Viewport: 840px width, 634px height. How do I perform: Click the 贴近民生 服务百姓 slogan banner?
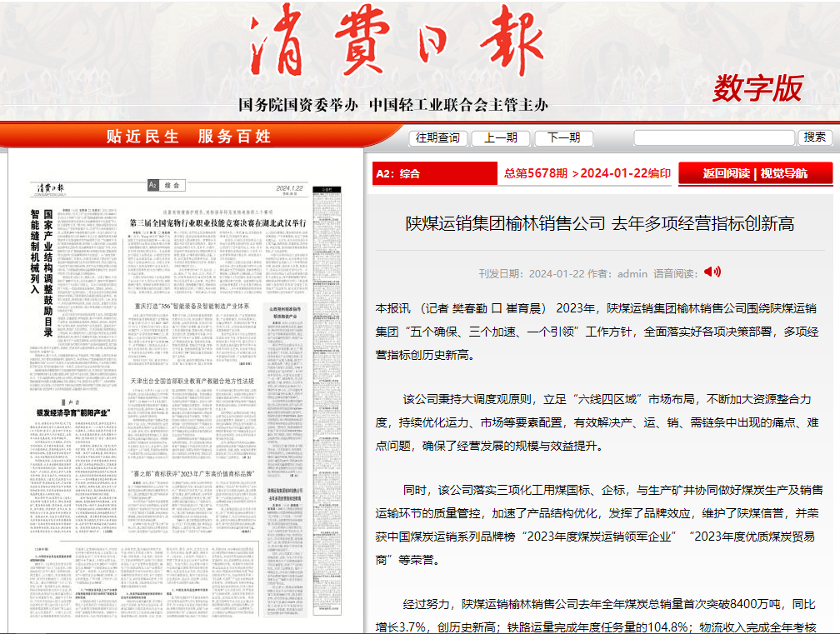(x=188, y=137)
